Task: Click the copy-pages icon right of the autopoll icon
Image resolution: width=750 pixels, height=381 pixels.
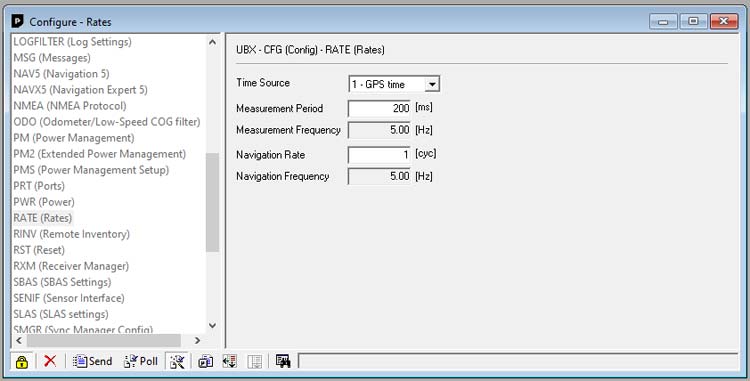Action: 206,361
